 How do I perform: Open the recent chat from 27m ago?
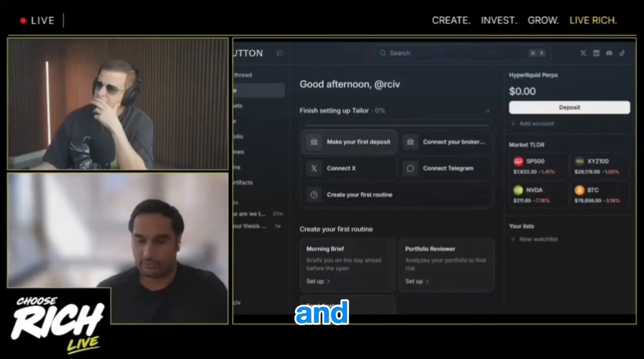click(259, 214)
